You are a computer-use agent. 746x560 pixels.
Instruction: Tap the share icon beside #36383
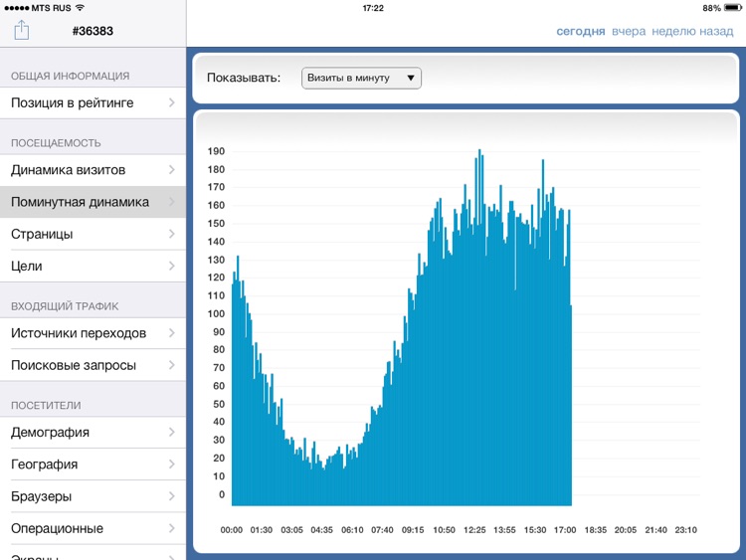click(22, 30)
